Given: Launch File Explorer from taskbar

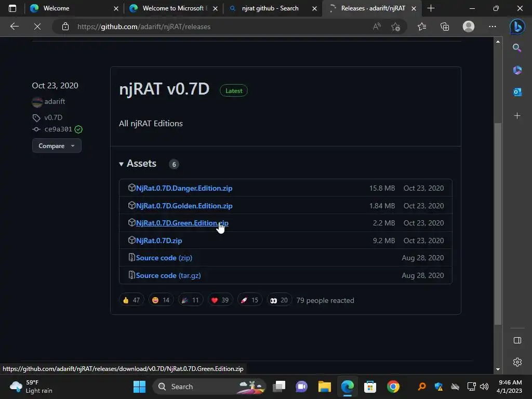Looking at the screenshot, I should tap(324, 387).
